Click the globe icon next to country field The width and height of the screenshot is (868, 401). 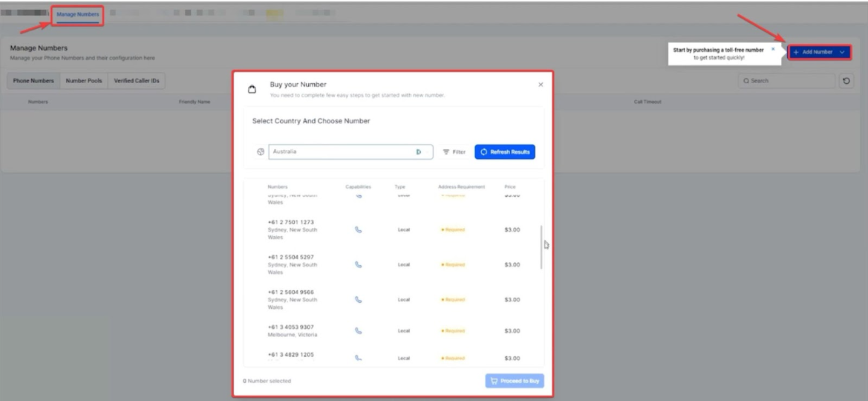(261, 151)
